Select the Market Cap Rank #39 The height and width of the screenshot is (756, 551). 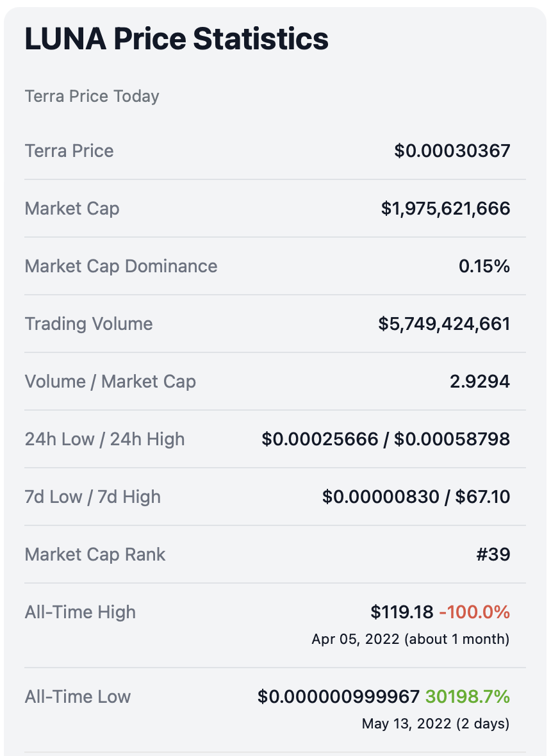pos(493,555)
